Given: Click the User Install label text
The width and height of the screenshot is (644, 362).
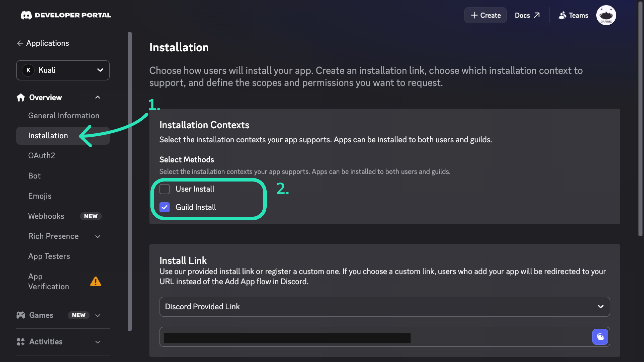Looking at the screenshot, I should (195, 189).
